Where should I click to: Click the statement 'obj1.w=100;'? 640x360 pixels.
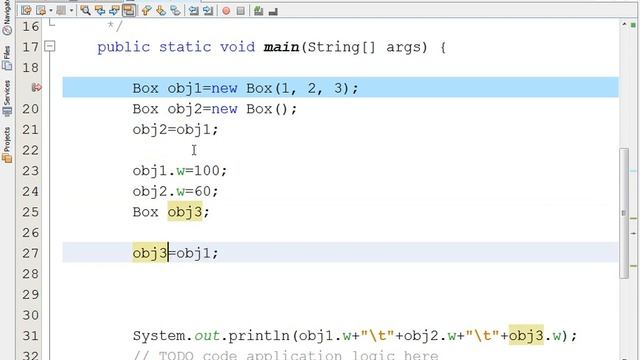pyautogui.click(x=180, y=171)
